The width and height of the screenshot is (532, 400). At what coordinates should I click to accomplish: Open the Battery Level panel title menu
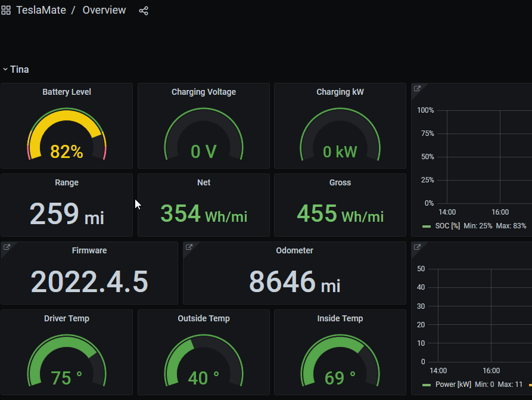tap(67, 92)
